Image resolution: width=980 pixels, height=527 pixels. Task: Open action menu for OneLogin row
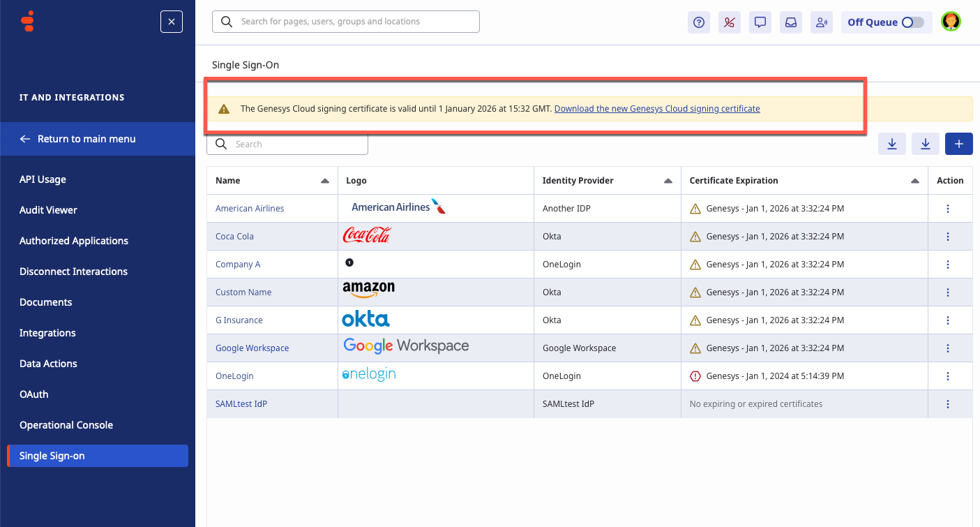pos(947,376)
